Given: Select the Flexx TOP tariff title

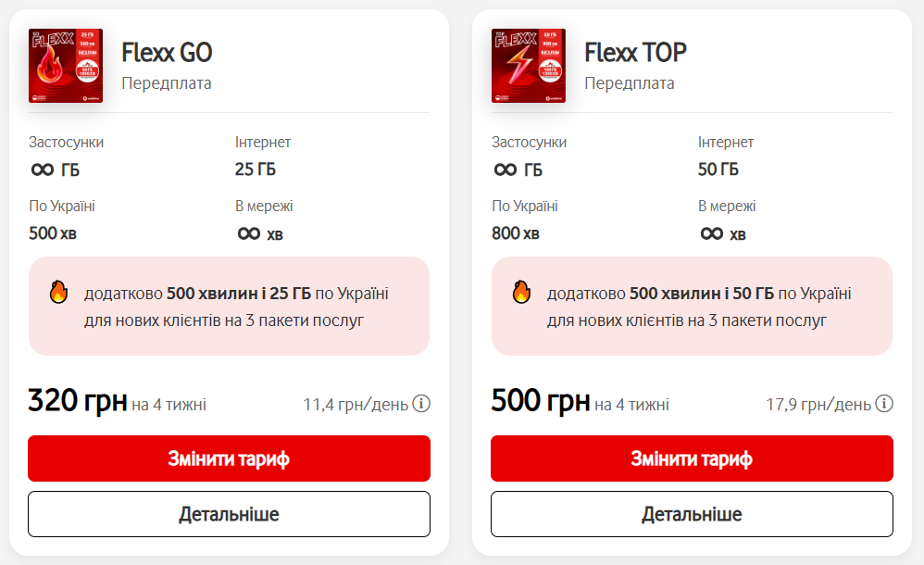Looking at the screenshot, I should tap(636, 53).
